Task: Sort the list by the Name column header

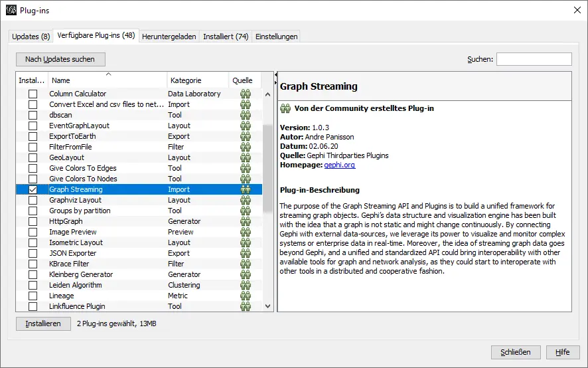Action: pyautogui.click(x=108, y=80)
